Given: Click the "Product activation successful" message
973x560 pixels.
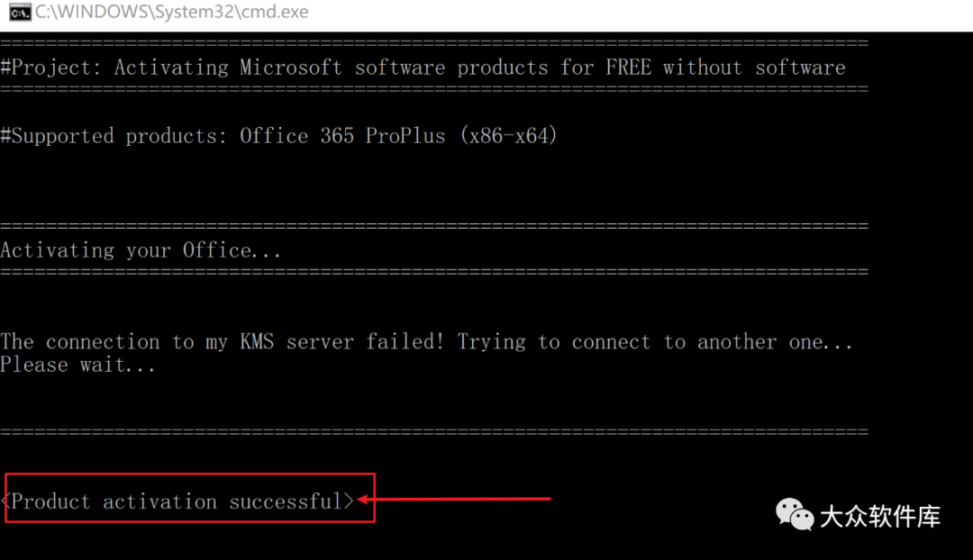Looking at the screenshot, I should 177,501.
